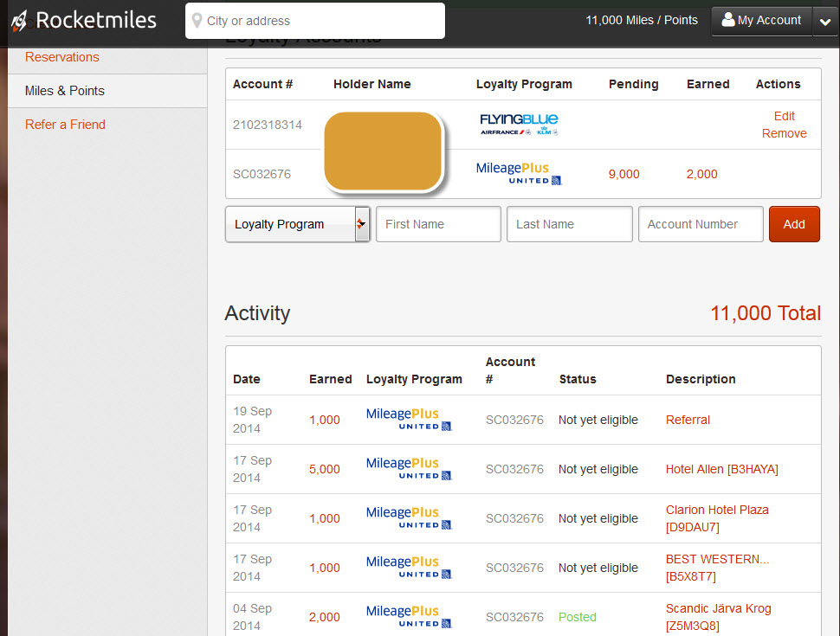Viewport: 840px width, 636px height.
Task: Select Miles & Points in the sidebar
Action: point(65,91)
